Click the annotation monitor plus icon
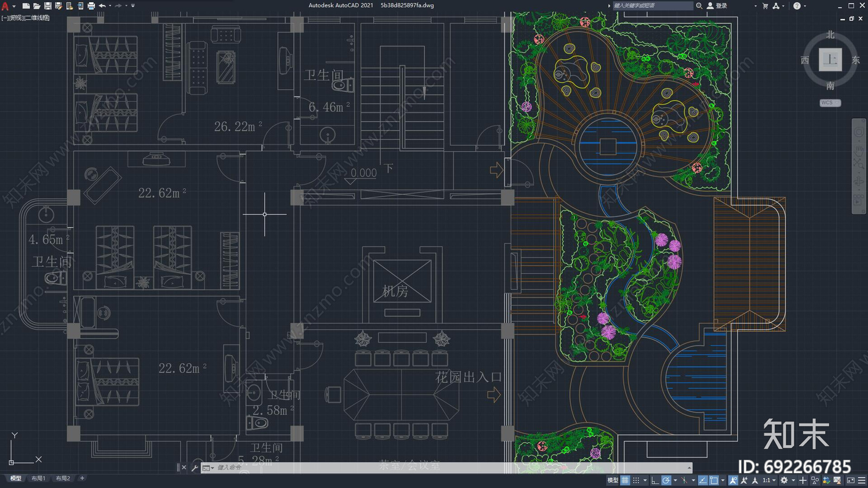 pyautogui.click(x=803, y=480)
